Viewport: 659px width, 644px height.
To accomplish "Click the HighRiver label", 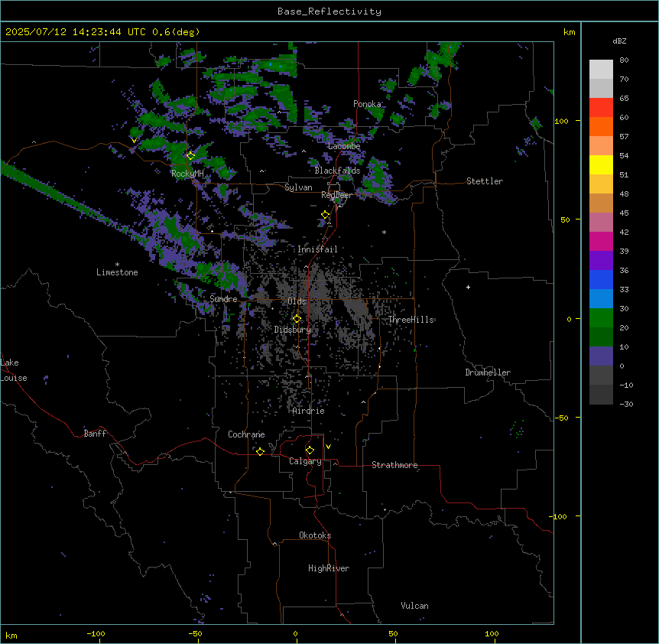I will click(x=329, y=568).
